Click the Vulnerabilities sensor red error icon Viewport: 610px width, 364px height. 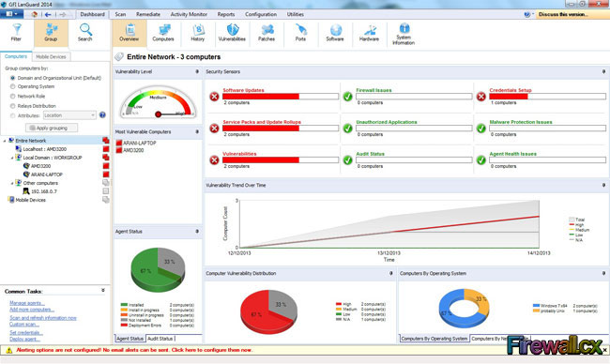214,159
